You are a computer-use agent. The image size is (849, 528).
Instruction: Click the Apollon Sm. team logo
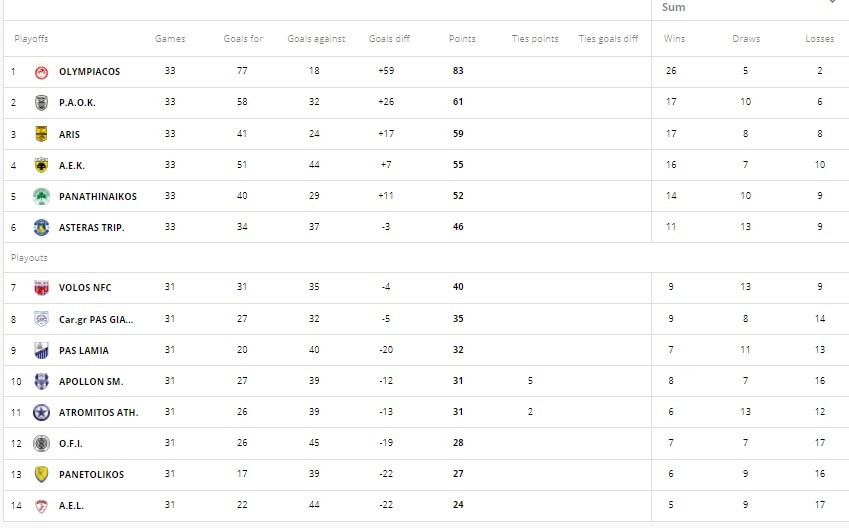click(x=41, y=381)
